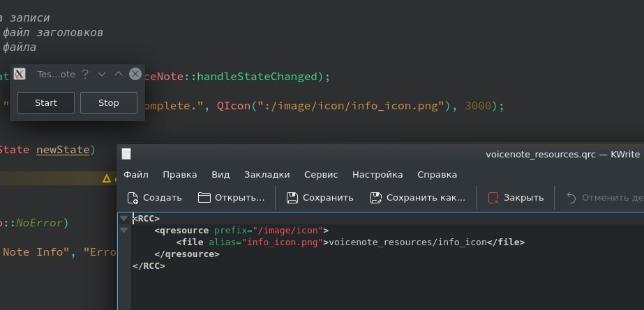Open the Закладки menu
Screen dimensions: 644x310
(267, 175)
